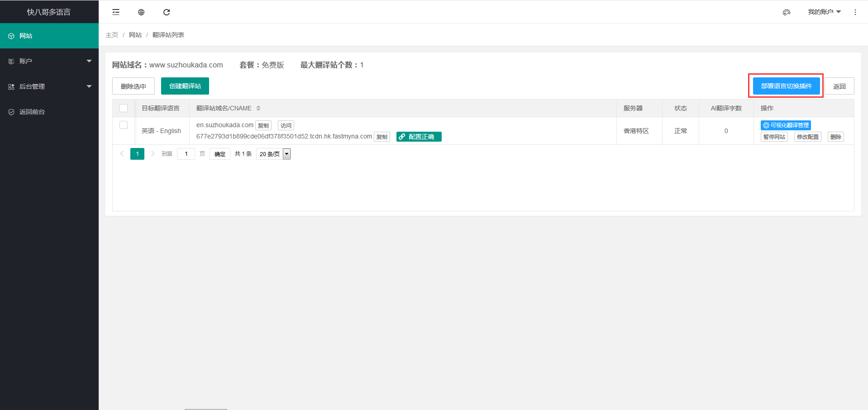Sort by 翻译站域名/CNAME column arrows
The width and height of the screenshot is (868, 410).
(x=258, y=108)
